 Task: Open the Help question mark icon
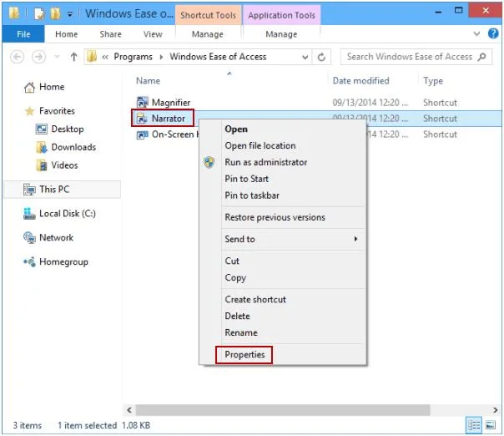coord(493,33)
